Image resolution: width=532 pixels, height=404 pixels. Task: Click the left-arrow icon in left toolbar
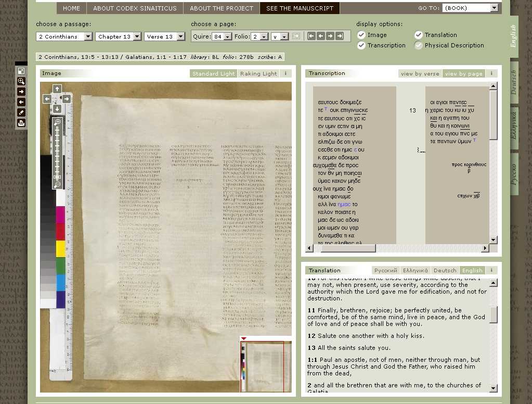(21, 102)
